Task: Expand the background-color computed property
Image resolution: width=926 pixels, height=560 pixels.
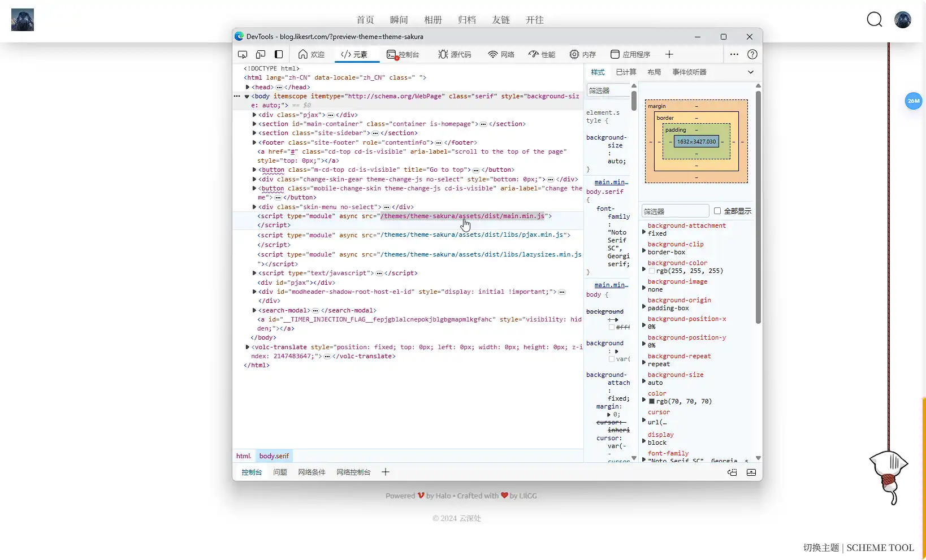Action: pyautogui.click(x=644, y=269)
